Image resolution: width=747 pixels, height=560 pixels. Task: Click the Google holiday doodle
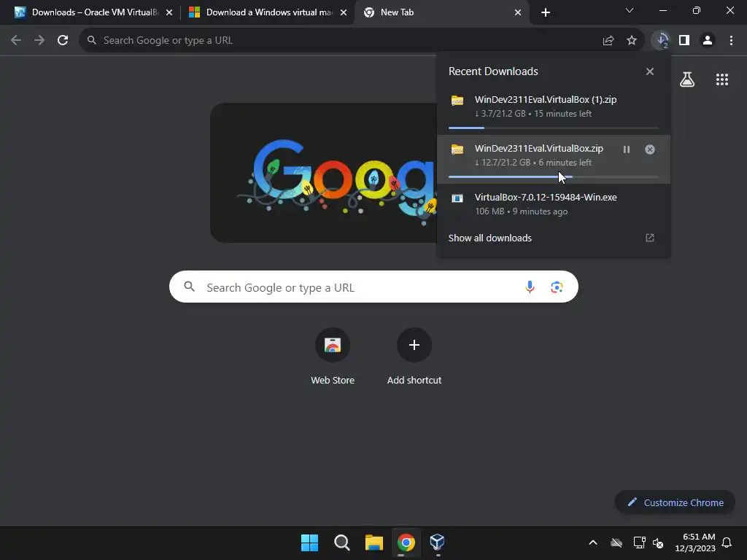(x=324, y=173)
